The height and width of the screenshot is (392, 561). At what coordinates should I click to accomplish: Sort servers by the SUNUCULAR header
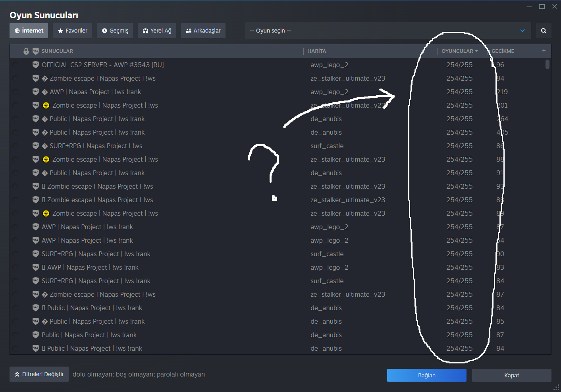[x=58, y=51]
